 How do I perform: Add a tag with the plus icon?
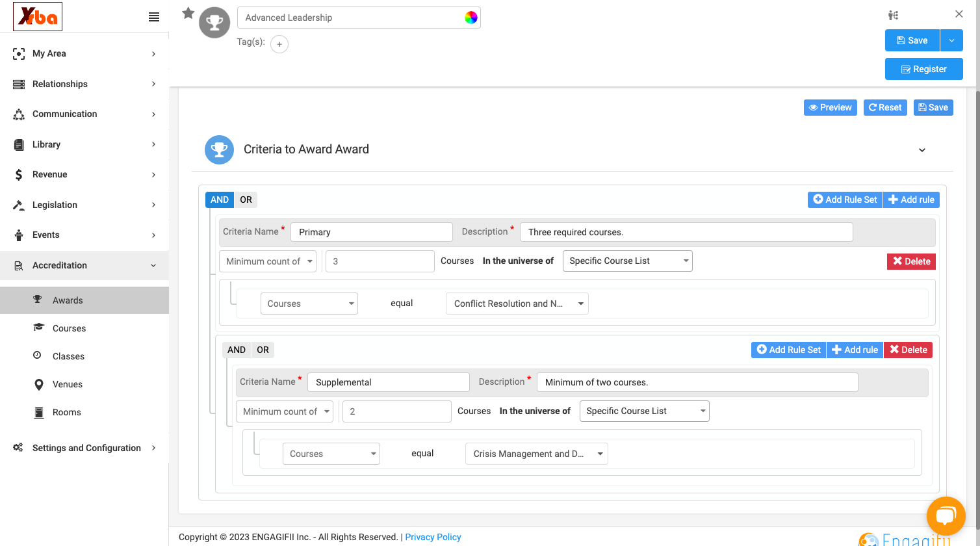click(279, 44)
